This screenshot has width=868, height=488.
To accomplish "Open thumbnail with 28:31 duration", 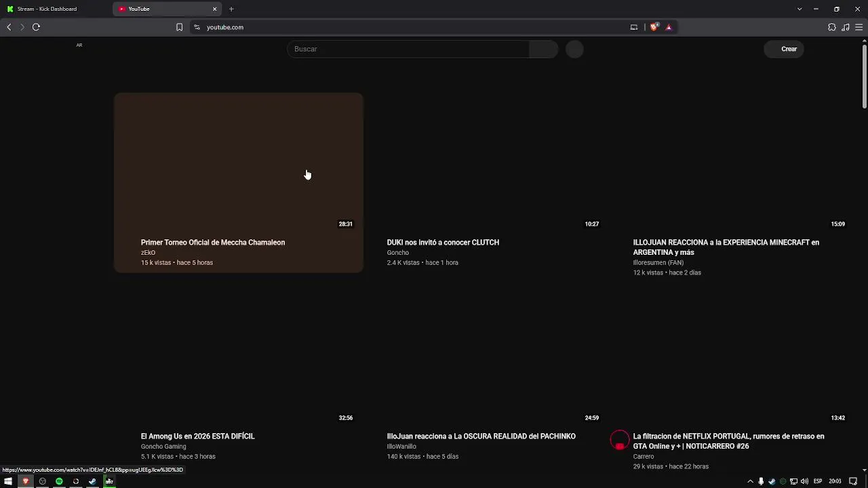I will [x=239, y=163].
